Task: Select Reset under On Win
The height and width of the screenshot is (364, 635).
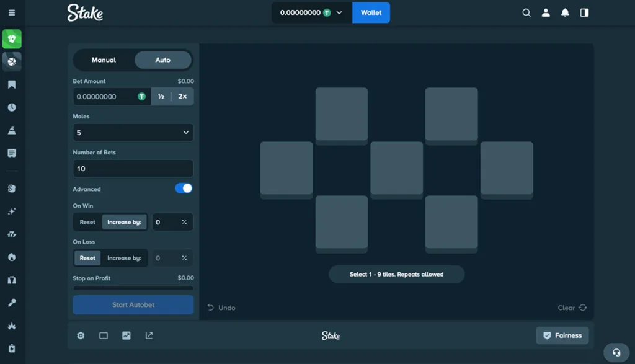Action: tap(87, 222)
